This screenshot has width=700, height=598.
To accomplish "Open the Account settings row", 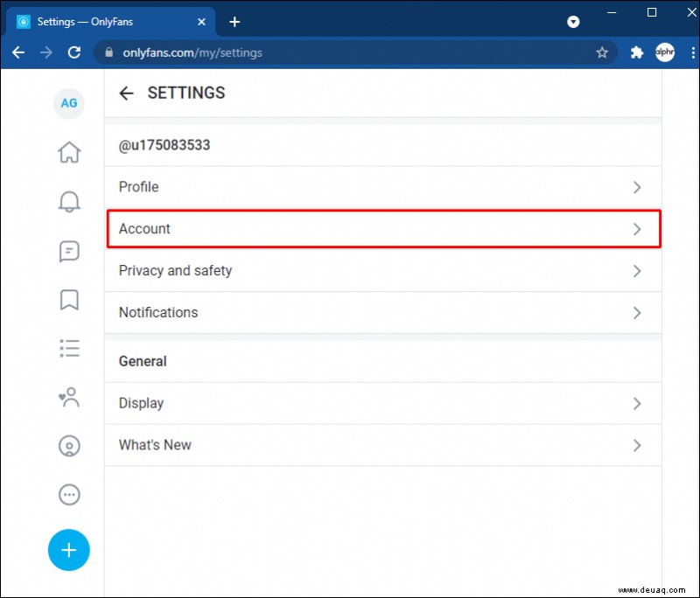I will (383, 229).
